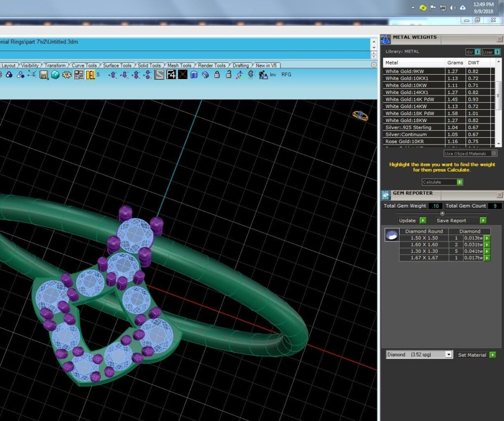
Task: Select the Rose Gold:10KR row
Action: click(x=439, y=141)
